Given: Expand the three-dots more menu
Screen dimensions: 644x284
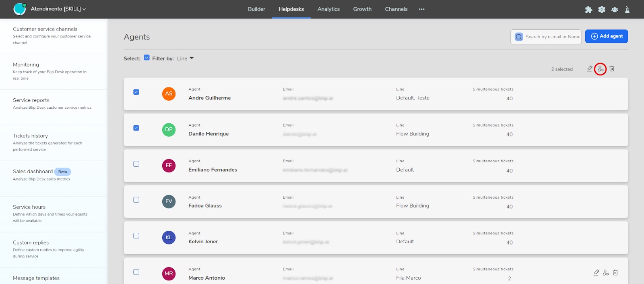Looking at the screenshot, I should click(x=421, y=9).
